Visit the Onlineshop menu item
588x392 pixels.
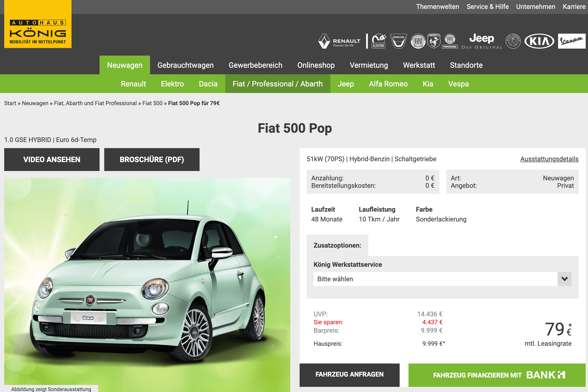click(x=316, y=65)
